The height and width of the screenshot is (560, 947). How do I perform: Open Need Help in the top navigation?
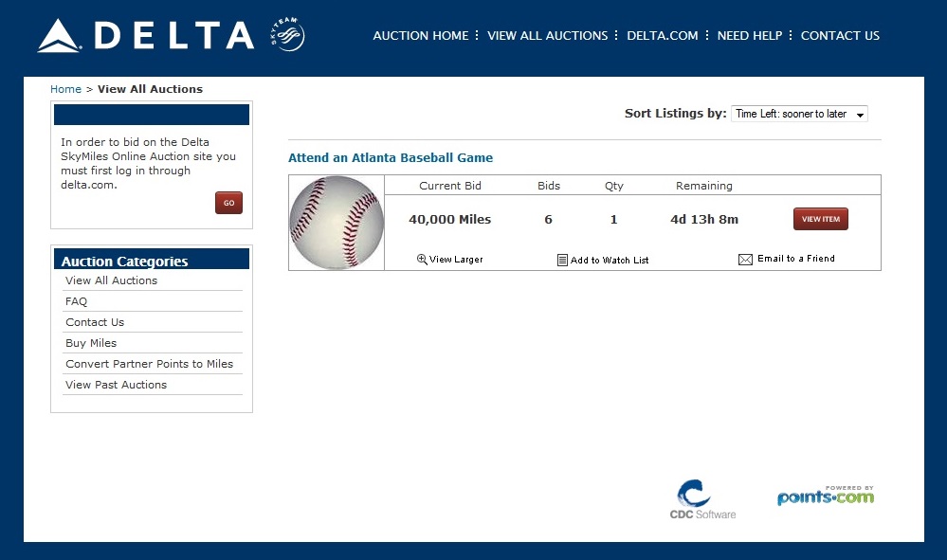[749, 36]
